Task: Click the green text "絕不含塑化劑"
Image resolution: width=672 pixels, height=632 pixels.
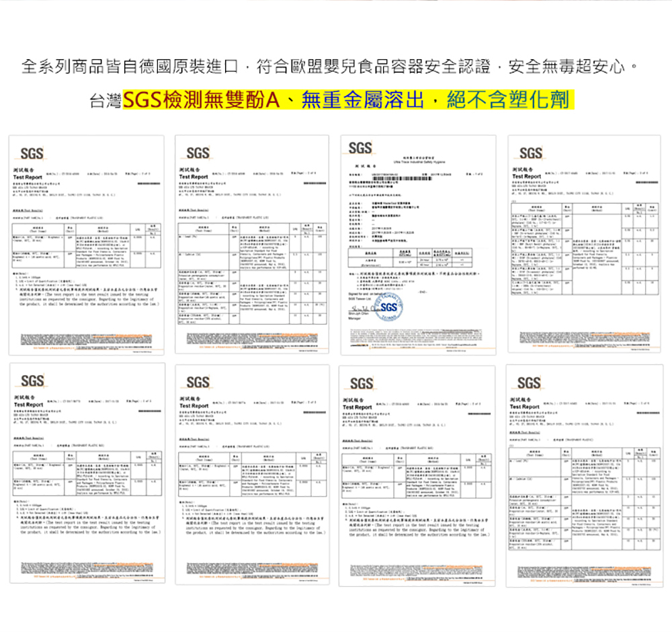Action: pyautogui.click(x=508, y=100)
